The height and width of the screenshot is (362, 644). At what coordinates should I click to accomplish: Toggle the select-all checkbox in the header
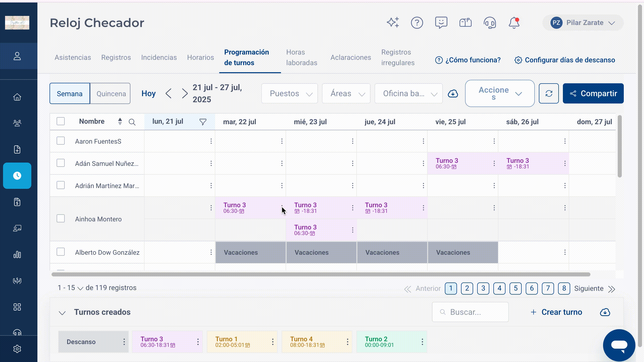click(61, 121)
